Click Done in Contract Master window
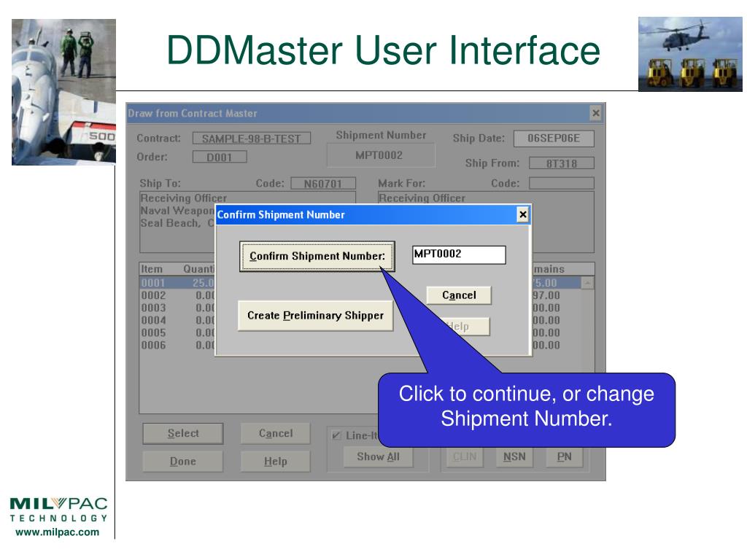Screen dimensions: 747x560 click(183, 461)
